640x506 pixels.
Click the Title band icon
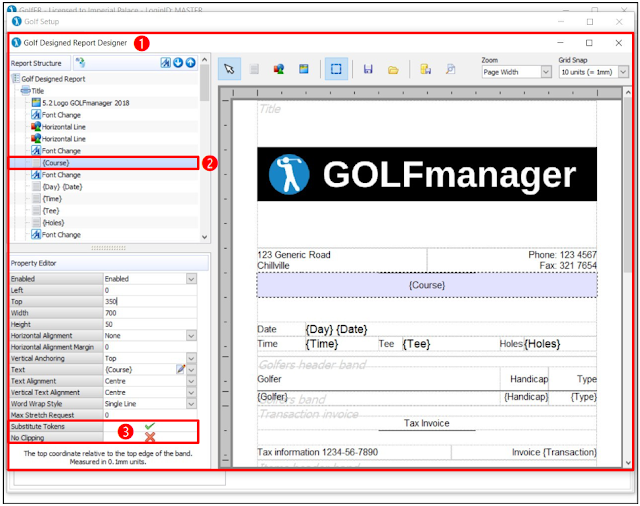pos(26,91)
